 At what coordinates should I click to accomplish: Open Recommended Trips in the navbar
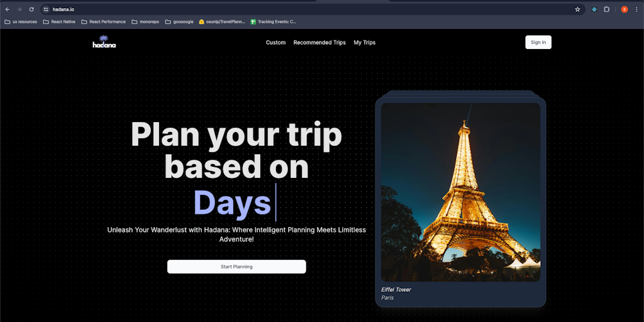tap(319, 42)
